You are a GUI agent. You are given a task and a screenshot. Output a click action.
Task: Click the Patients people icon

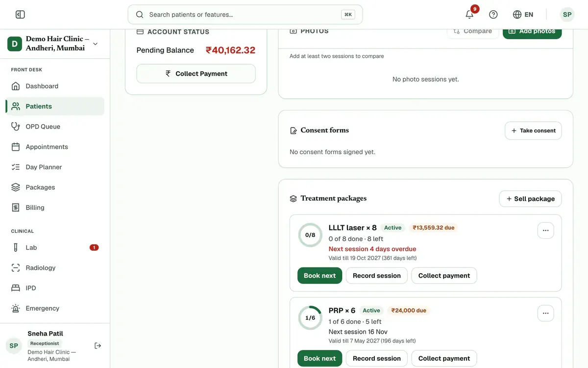(16, 106)
